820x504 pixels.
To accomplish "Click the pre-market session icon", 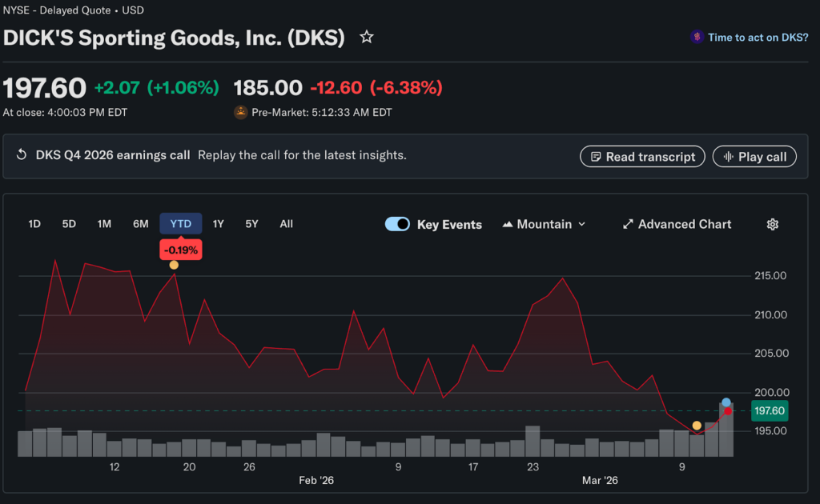I will pos(240,113).
